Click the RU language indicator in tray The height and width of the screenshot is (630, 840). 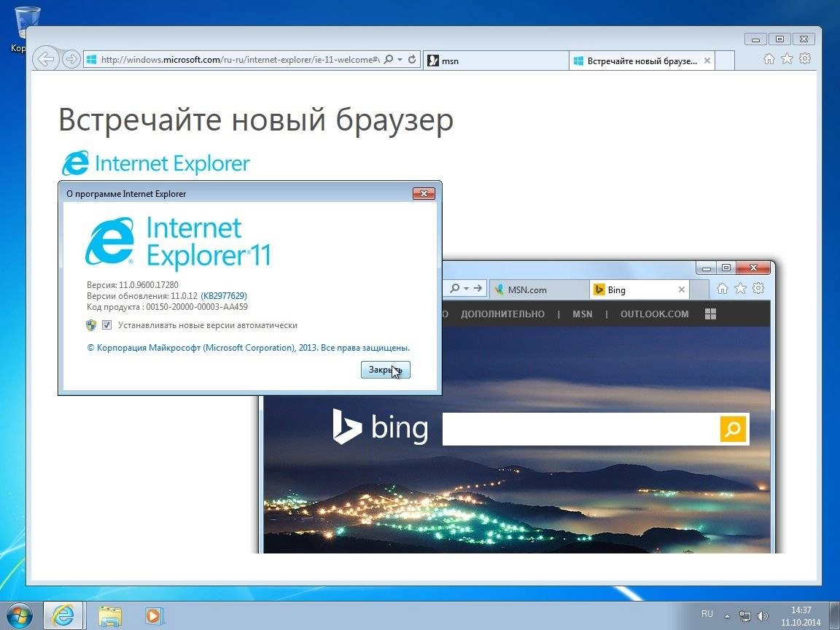click(707, 614)
